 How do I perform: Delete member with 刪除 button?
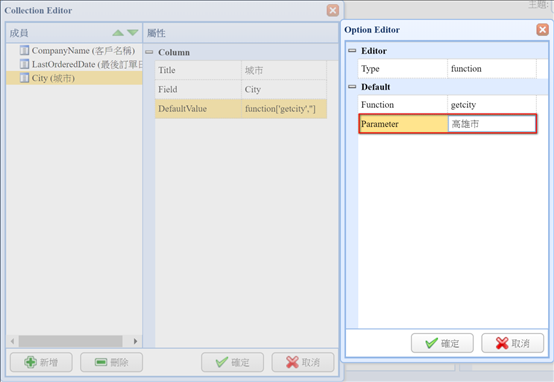(x=111, y=362)
